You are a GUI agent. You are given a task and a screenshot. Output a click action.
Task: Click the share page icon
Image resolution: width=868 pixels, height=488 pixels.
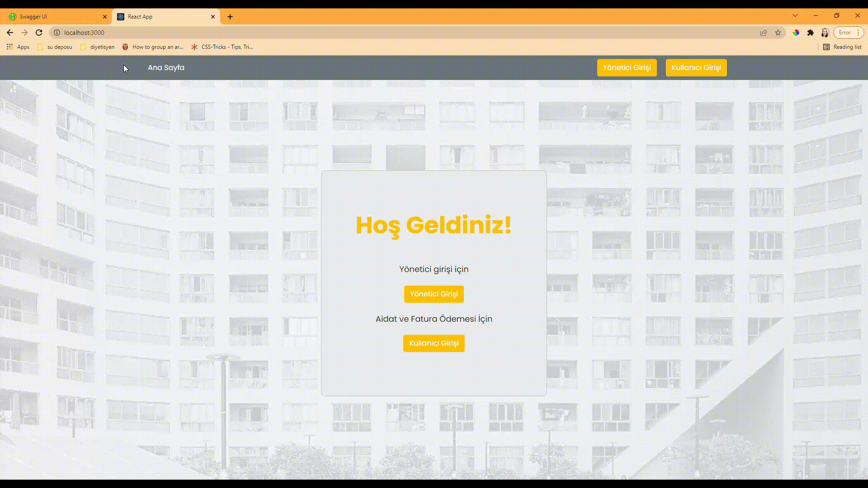(x=764, y=33)
